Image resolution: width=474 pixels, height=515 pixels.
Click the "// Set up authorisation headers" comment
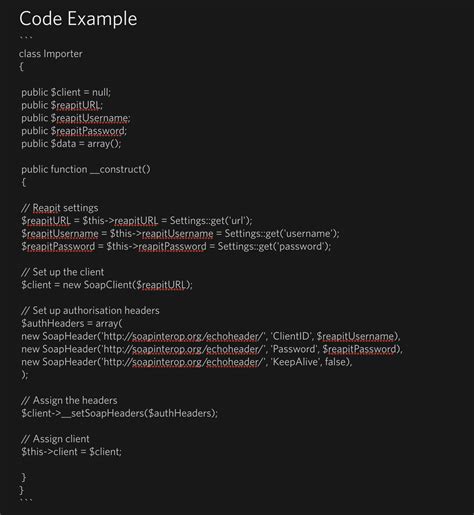[90, 311]
